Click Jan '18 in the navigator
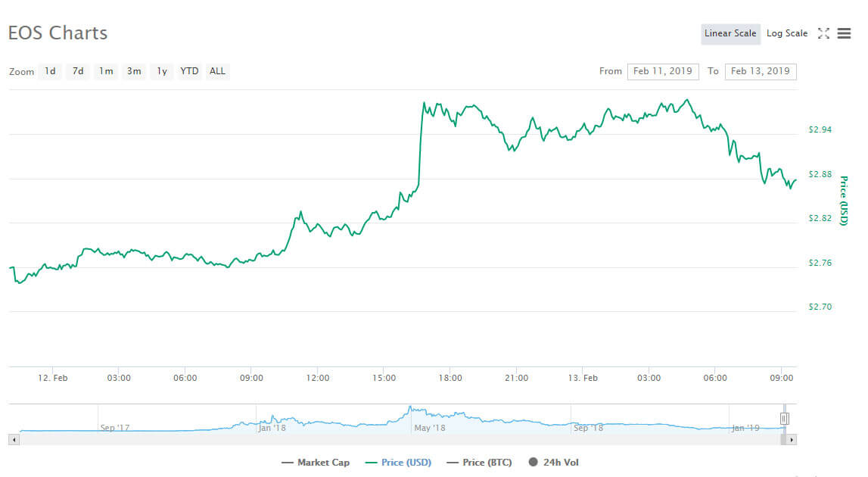Viewport: 868px width, 477px height. coord(272,428)
